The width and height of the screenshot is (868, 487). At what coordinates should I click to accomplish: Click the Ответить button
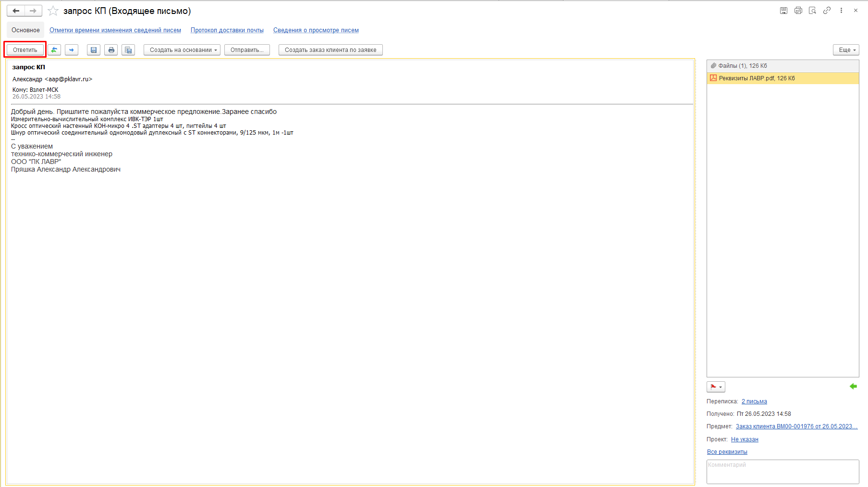pos(25,50)
